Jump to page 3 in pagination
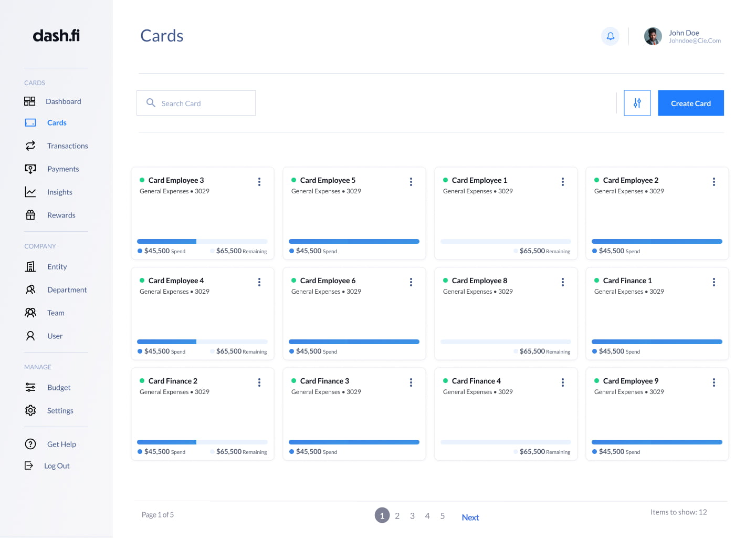This screenshot has height=538, width=756. [412, 516]
